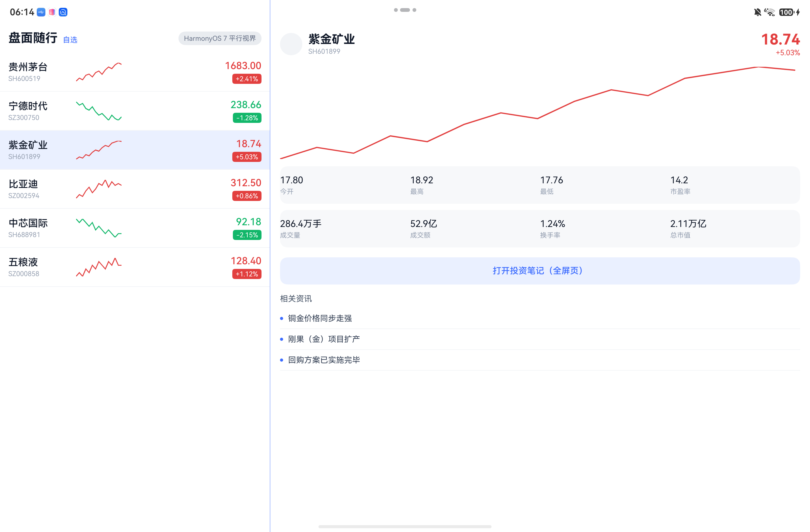Tap the 贵州茅台 sparkline chart
The height and width of the screenshot is (532, 810).
tap(99, 72)
